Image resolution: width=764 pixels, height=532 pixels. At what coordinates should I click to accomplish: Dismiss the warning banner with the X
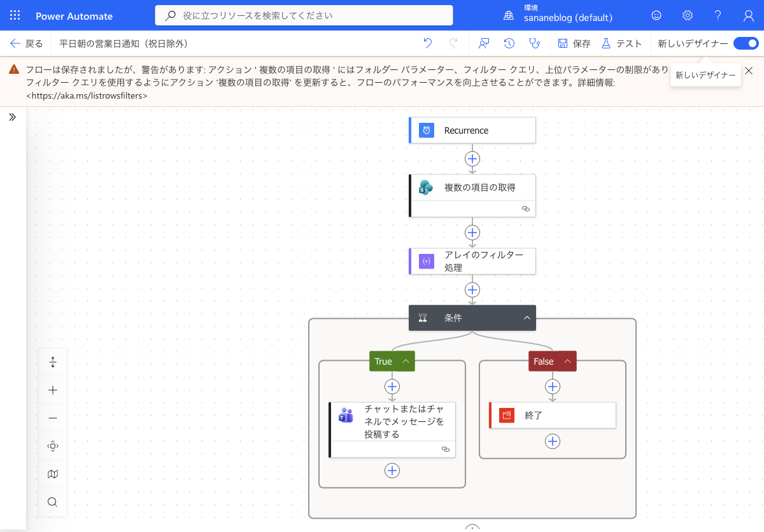pyautogui.click(x=749, y=70)
